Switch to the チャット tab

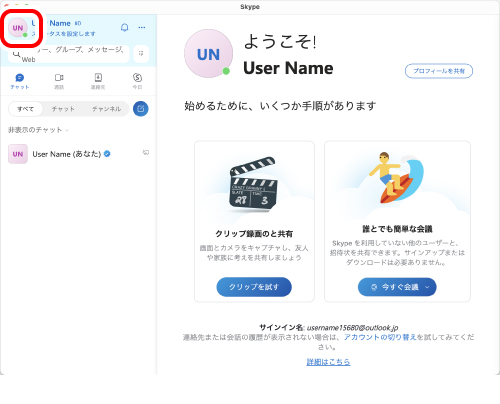click(x=20, y=81)
